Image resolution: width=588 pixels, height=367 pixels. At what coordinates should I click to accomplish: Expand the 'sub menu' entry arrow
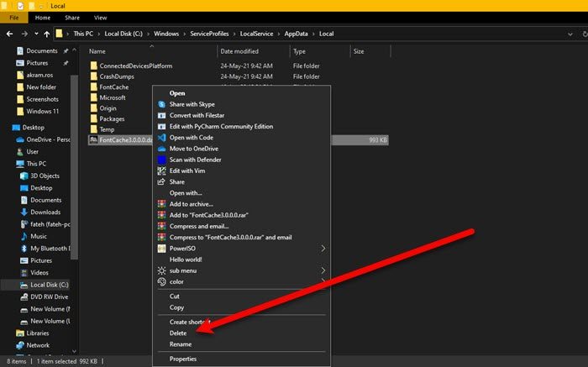tap(324, 270)
